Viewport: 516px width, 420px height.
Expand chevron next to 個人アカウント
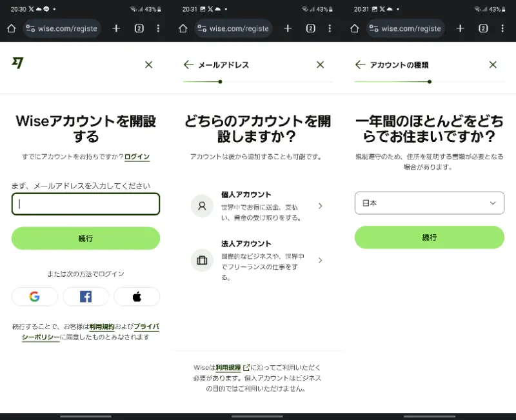pyautogui.click(x=320, y=206)
